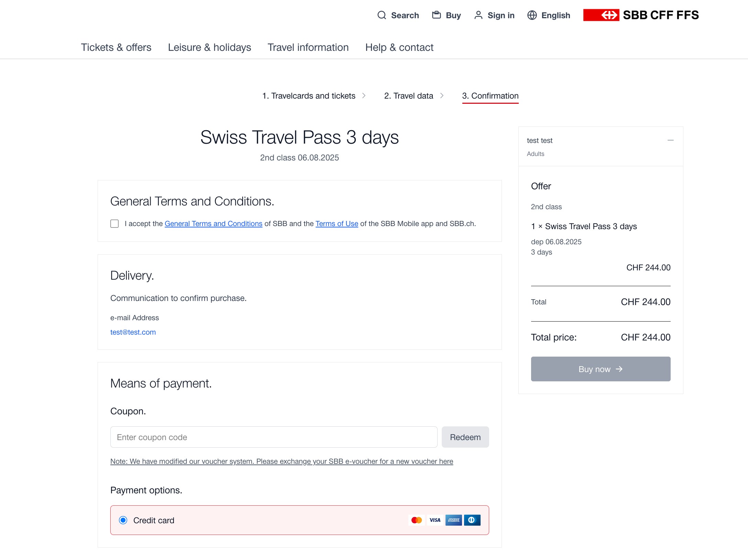The image size is (748, 560).
Task: Accept the General Terms and Conditions checkbox
Action: [114, 224]
